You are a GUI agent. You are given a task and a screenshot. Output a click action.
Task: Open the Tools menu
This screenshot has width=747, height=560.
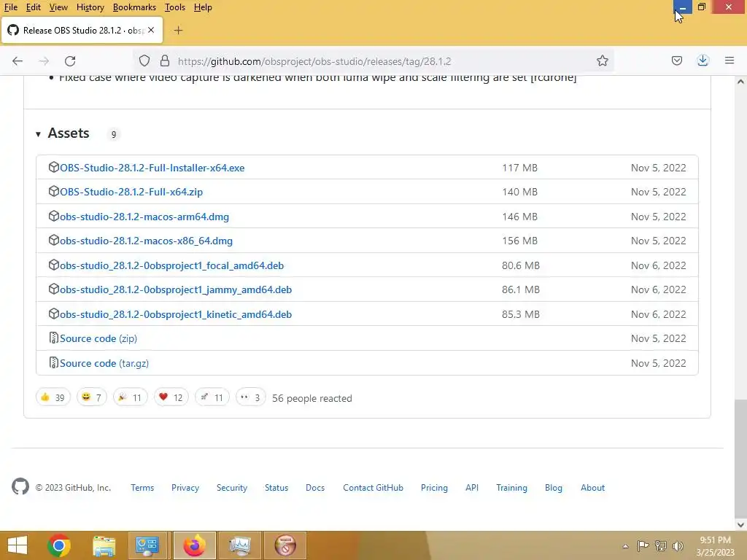click(175, 7)
